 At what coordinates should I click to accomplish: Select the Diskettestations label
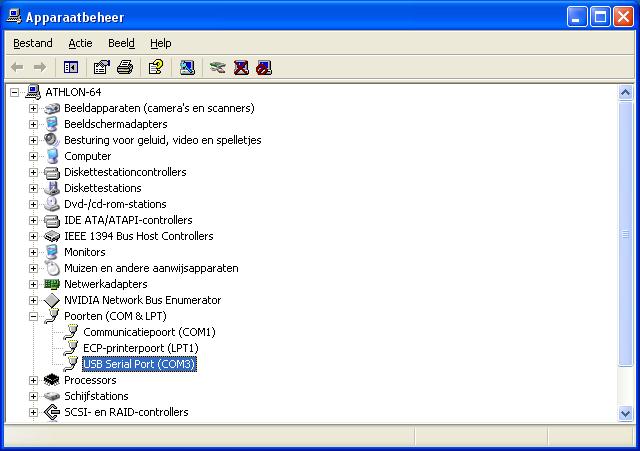point(103,188)
